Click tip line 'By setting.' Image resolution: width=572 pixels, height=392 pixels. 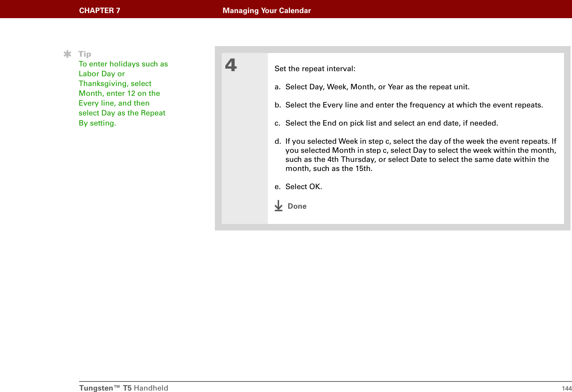[x=97, y=123]
